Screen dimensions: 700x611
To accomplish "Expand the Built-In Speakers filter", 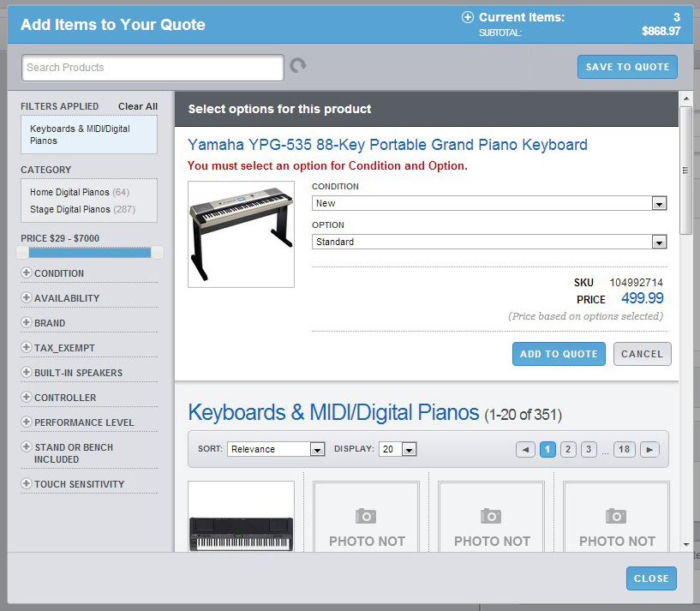I will click(x=27, y=372).
